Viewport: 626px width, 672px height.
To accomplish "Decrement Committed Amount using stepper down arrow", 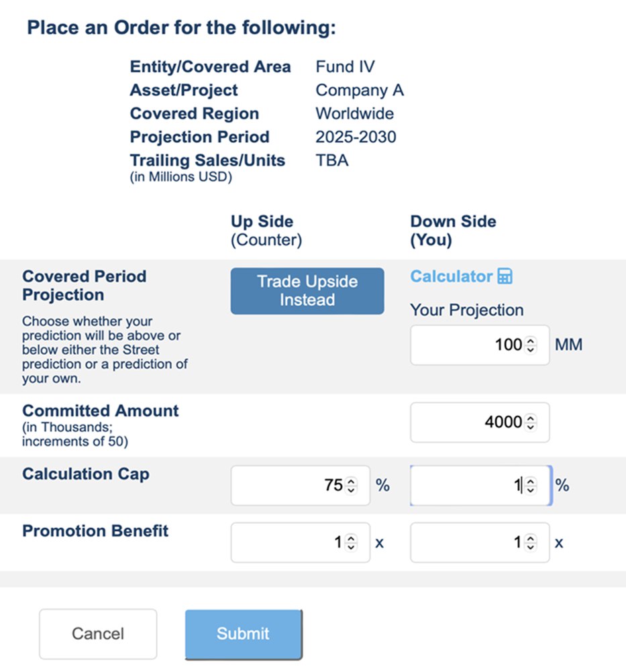I will [531, 427].
